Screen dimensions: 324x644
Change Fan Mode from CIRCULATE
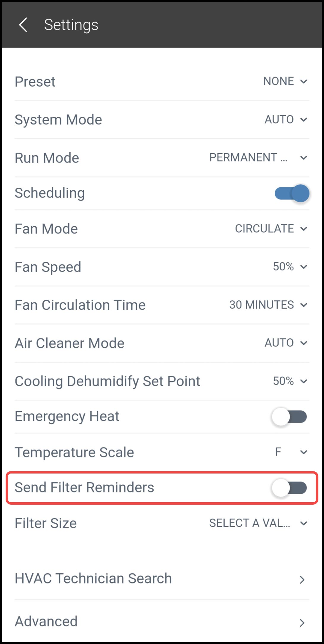coord(271,229)
